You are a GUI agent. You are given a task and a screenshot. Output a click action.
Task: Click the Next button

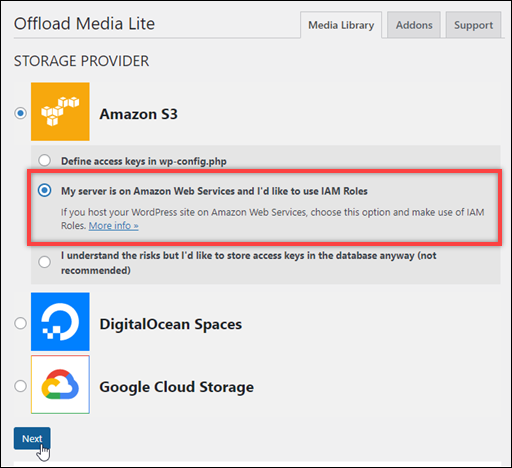tap(32, 438)
